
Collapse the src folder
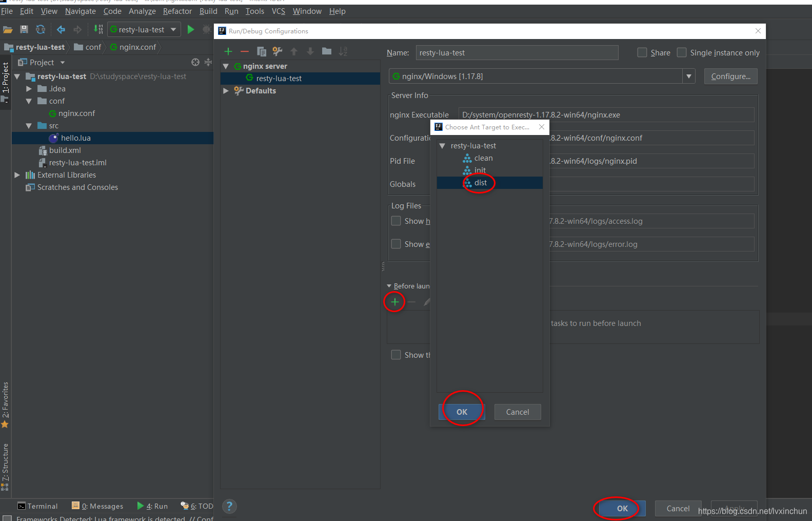[x=29, y=126]
